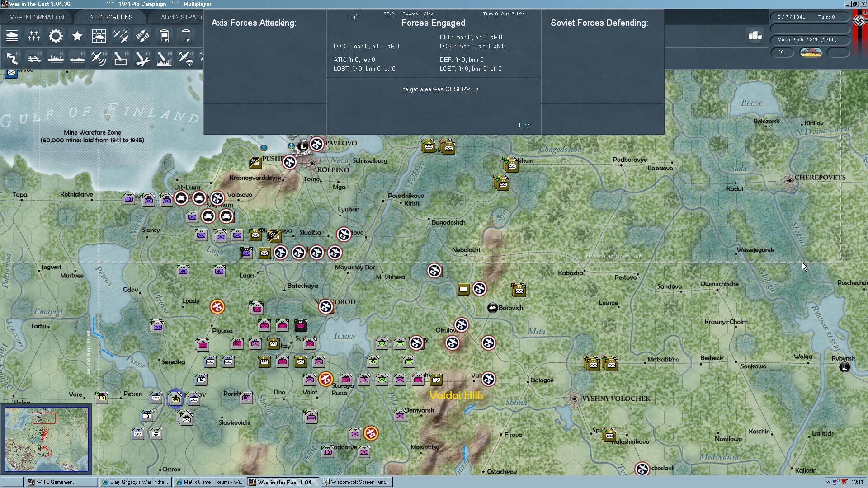
Task: Enable naval transport mode F3
Action: click(x=56, y=58)
